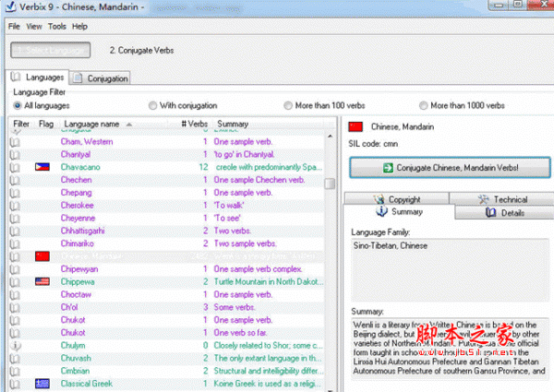
Task: Select the Chepang language name
Action: 77,193
